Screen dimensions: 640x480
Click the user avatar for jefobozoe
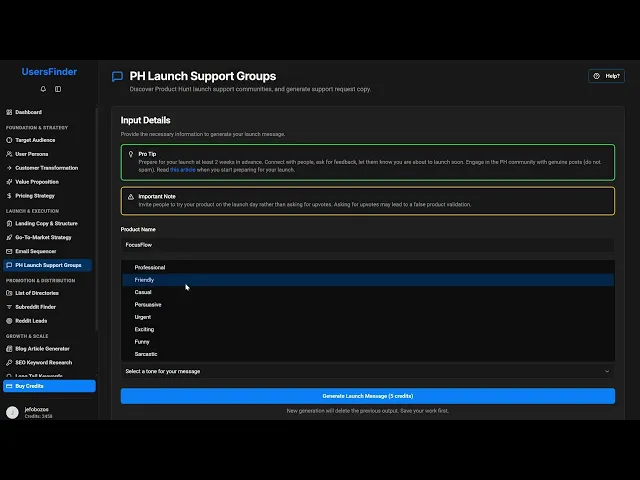point(12,412)
